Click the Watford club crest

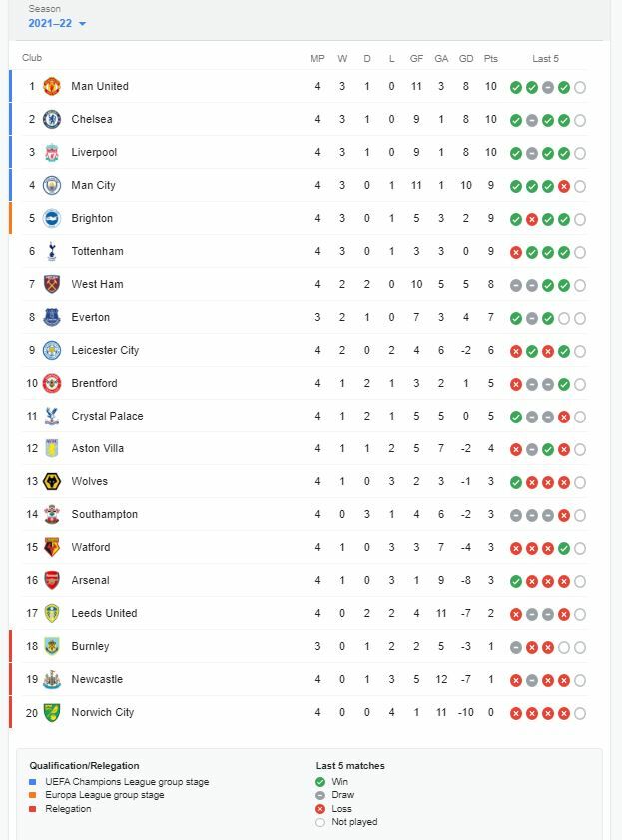coord(52,547)
